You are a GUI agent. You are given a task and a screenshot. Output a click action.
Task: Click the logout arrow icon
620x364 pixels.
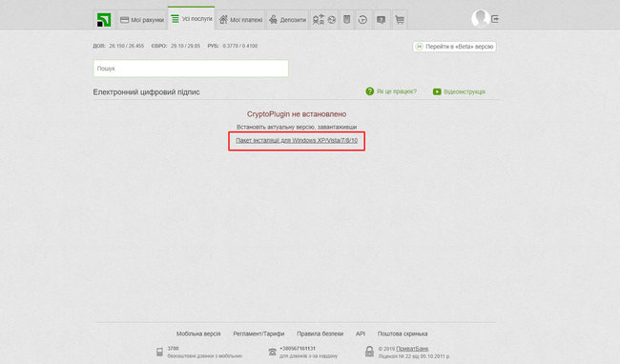point(495,19)
